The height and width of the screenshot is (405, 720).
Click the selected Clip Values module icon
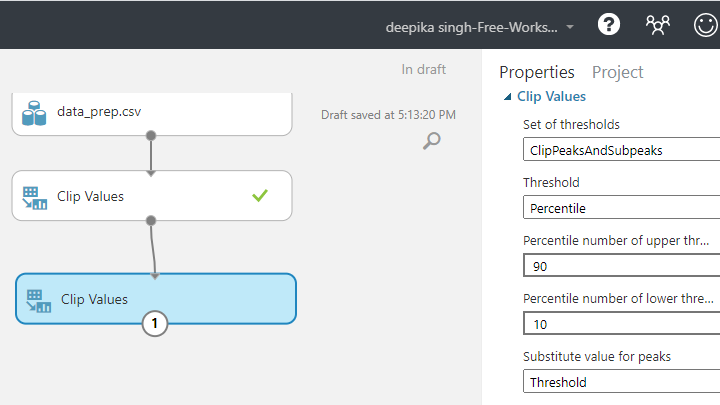[x=39, y=301]
